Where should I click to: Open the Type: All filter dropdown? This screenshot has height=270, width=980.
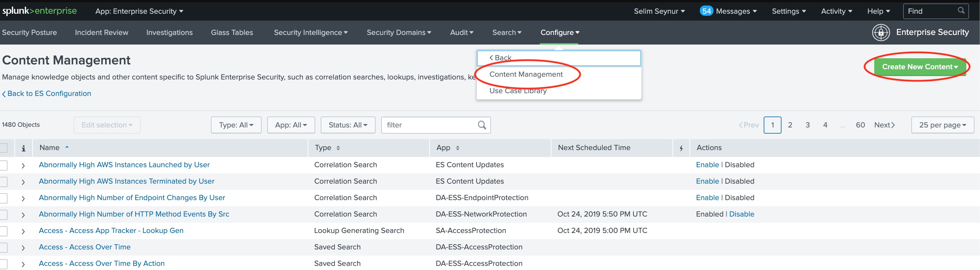(x=236, y=125)
